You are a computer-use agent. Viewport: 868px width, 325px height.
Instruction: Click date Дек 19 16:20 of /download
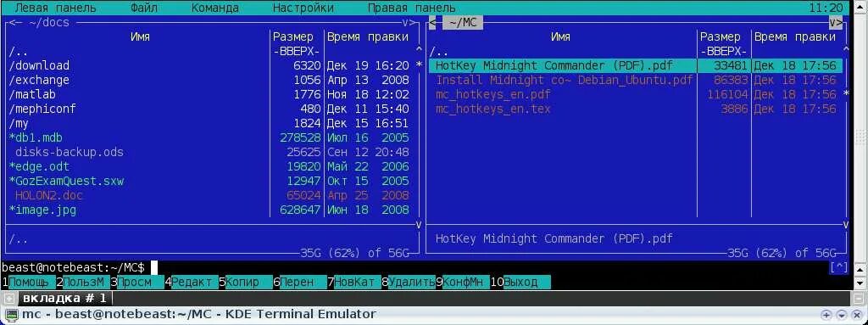coord(368,65)
